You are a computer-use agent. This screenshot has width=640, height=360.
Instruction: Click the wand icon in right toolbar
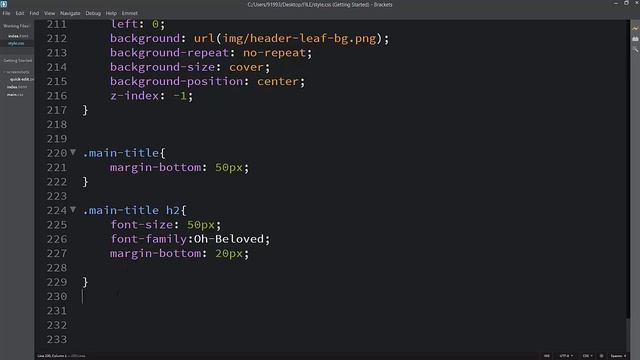pos(635,49)
